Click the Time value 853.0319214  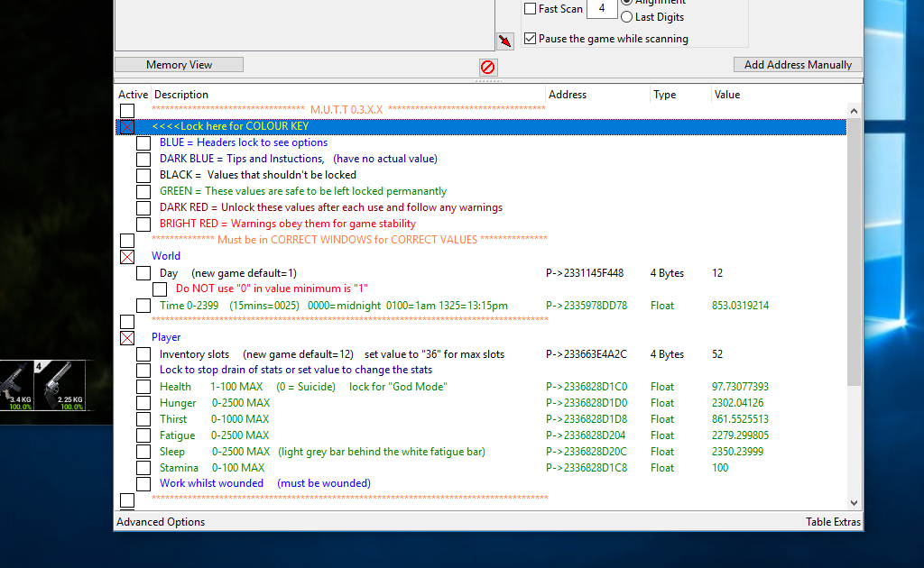(x=740, y=306)
